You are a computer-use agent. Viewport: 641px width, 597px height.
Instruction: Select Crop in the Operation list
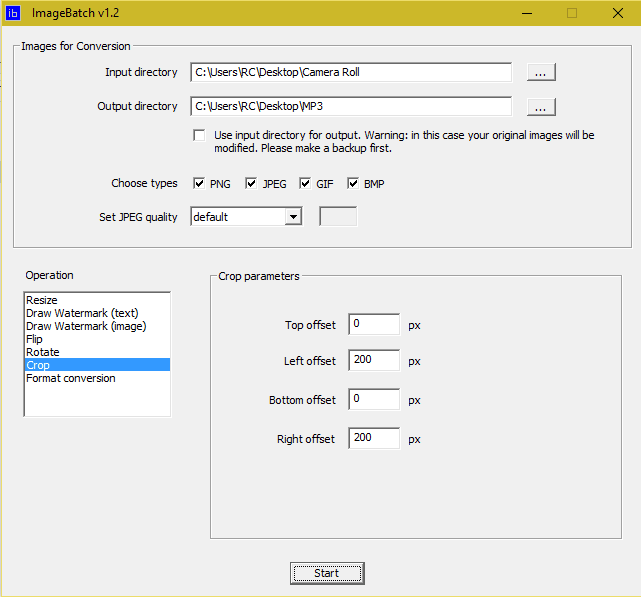[x=97, y=365]
